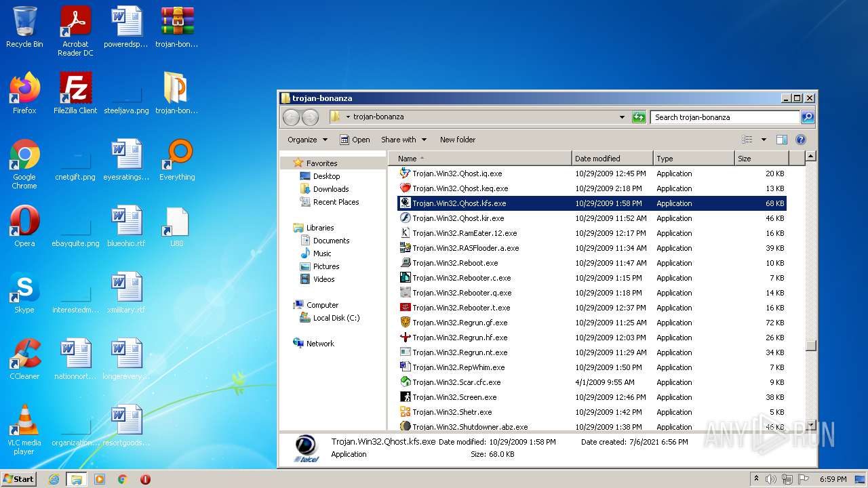Click the search magnifier icon
The height and width of the screenshot is (488, 868).
[808, 117]
